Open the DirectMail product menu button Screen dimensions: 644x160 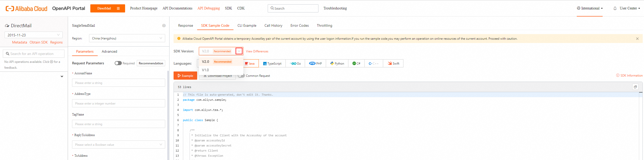(x=108, y=8)
